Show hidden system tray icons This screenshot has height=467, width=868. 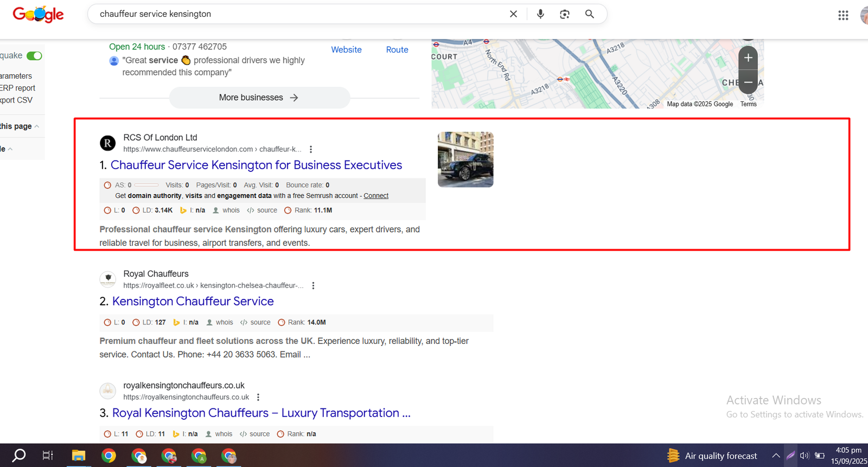pyautogui.click(x=776, y=456)
